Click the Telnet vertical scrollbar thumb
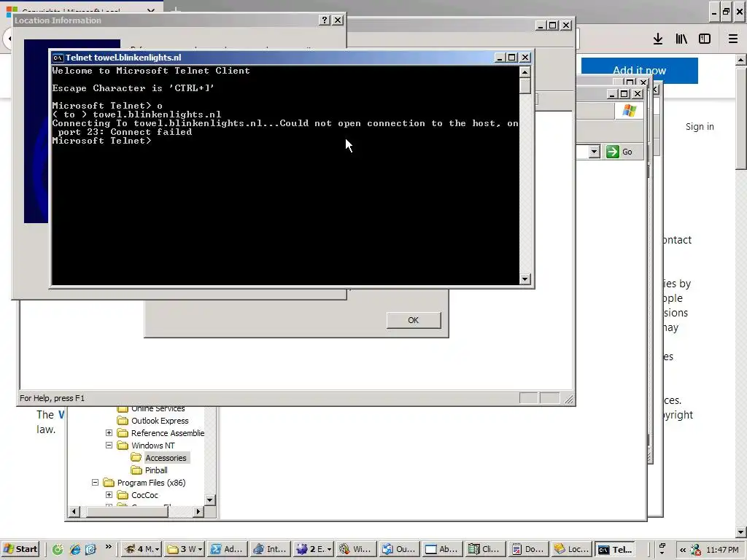 pos(525,85)
